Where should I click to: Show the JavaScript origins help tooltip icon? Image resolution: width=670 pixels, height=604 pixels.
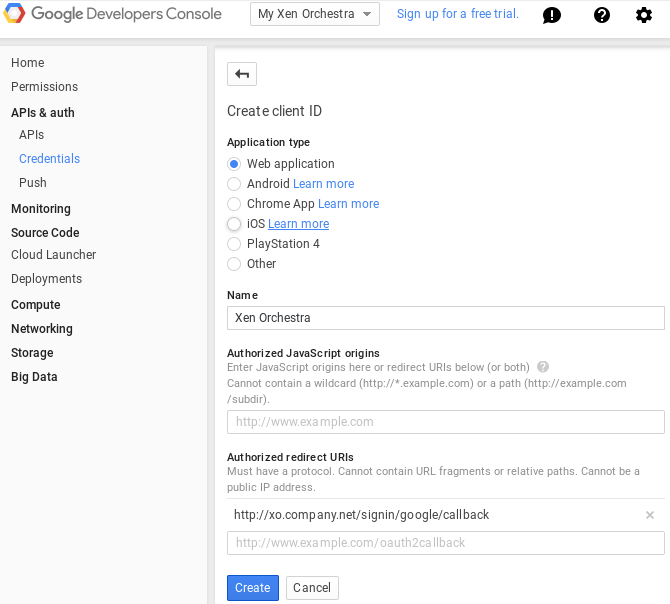click(543, 367)
